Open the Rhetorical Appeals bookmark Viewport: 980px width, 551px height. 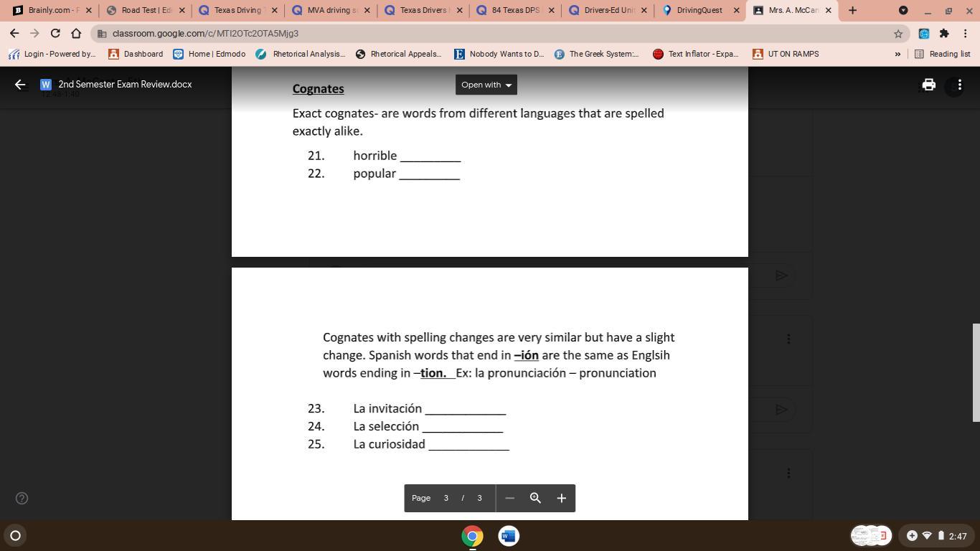(x=399, y=54)
